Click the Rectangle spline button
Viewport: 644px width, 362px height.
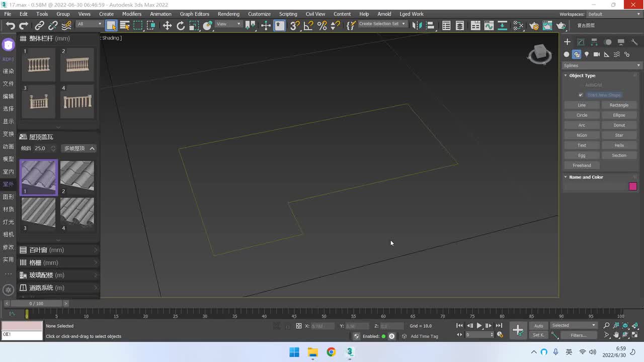pyautogui.click(x=619, y=105)
